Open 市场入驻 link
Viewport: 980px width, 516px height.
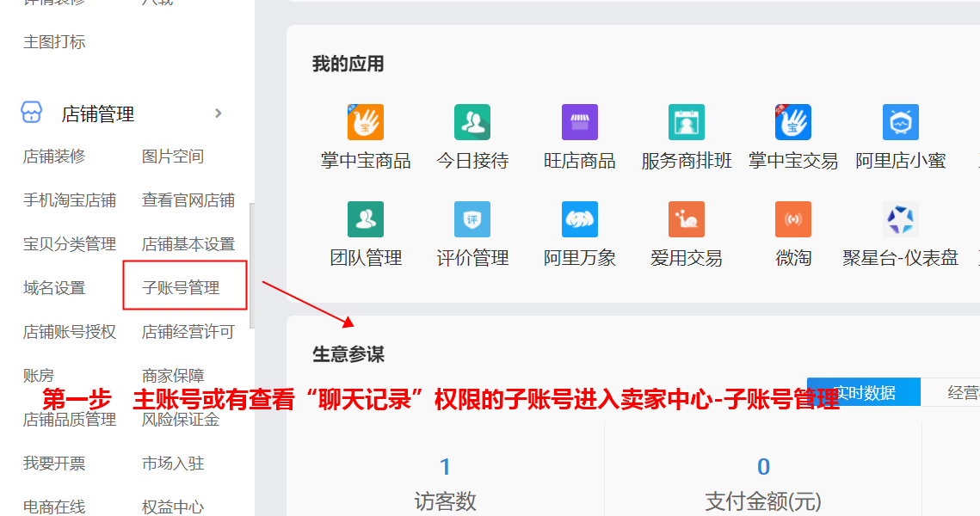click(173, 464)
